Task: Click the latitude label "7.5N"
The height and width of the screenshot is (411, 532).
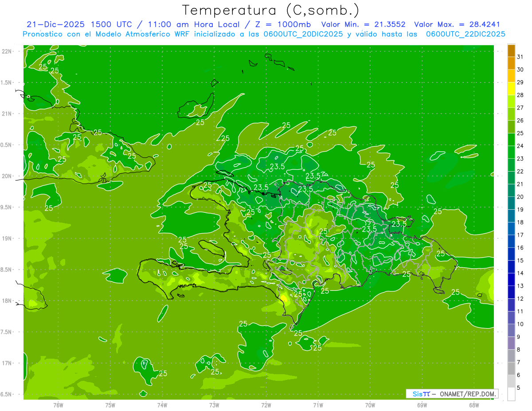Action: point(7,332)
